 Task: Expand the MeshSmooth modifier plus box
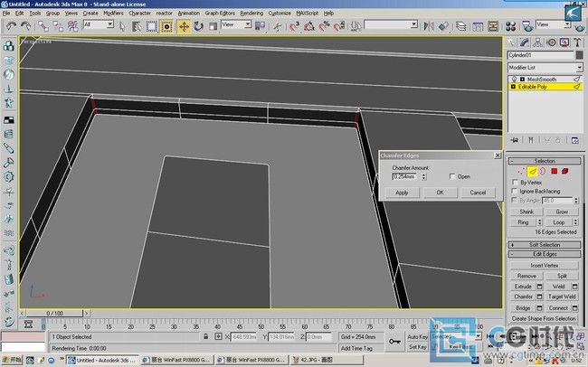click(x=522, y=80)
